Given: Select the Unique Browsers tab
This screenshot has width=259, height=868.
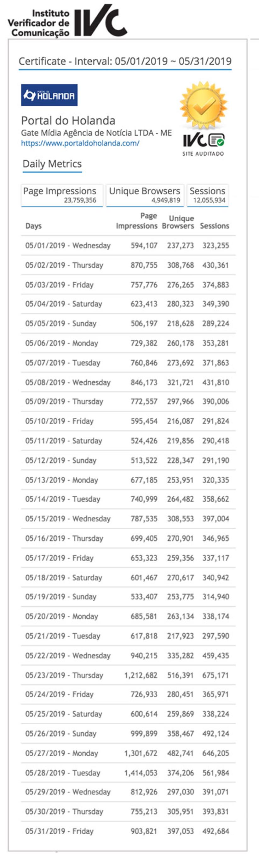Looking at the screenshot, I should 145,195.
